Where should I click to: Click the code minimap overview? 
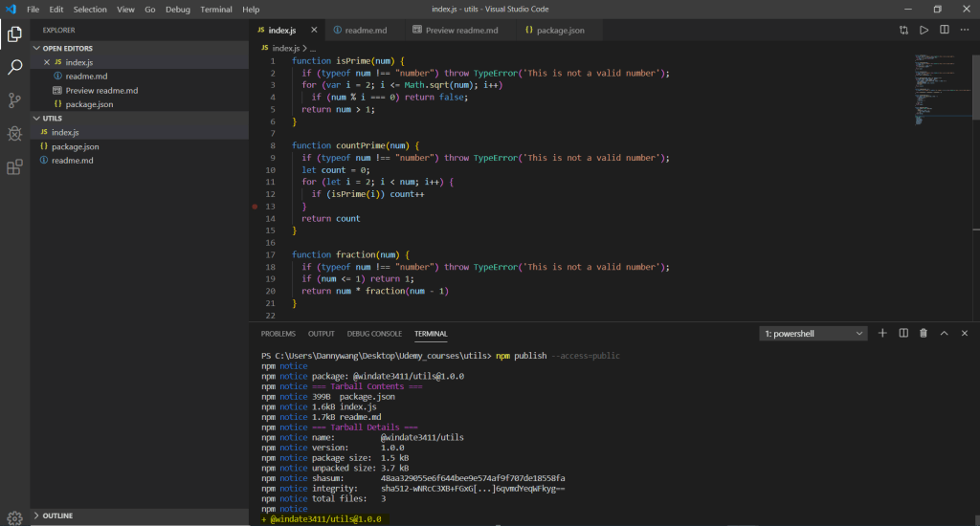[934, 86]
